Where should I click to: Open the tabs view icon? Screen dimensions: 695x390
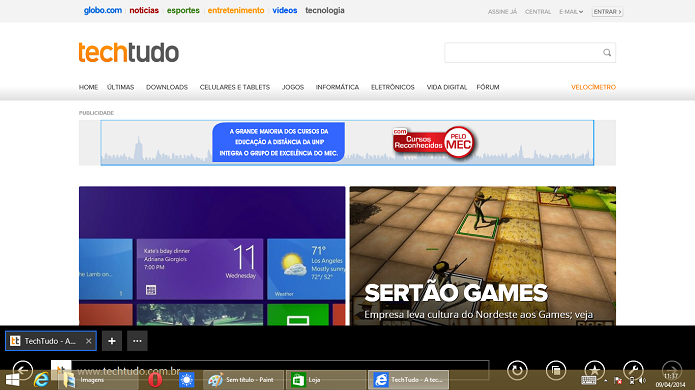click(556, 370)
